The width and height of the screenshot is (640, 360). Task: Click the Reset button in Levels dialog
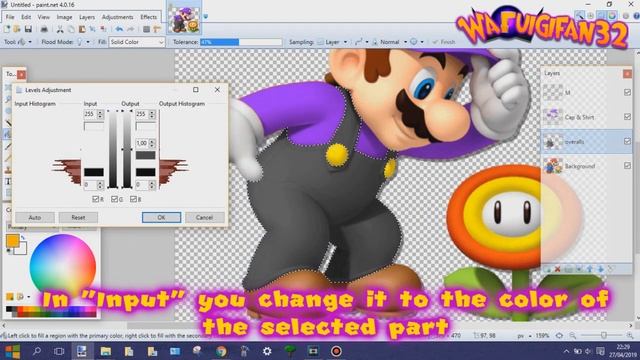[x=78, y=218]
